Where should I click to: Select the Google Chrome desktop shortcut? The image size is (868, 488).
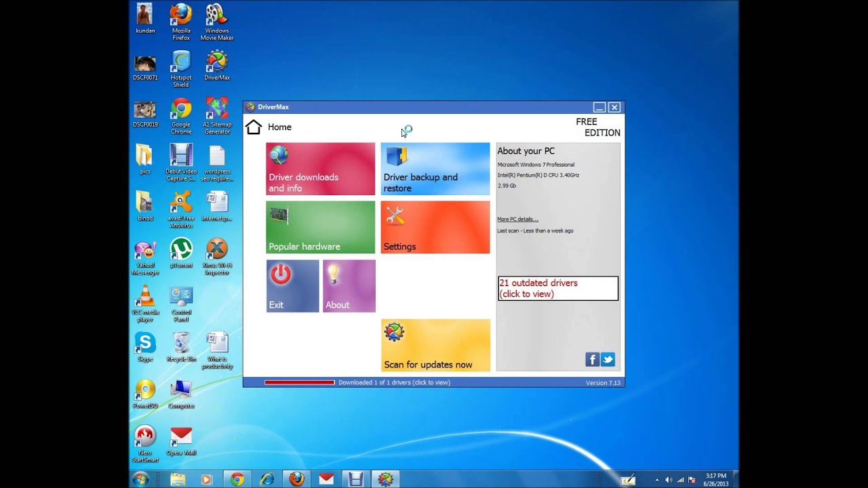(181, 117)
